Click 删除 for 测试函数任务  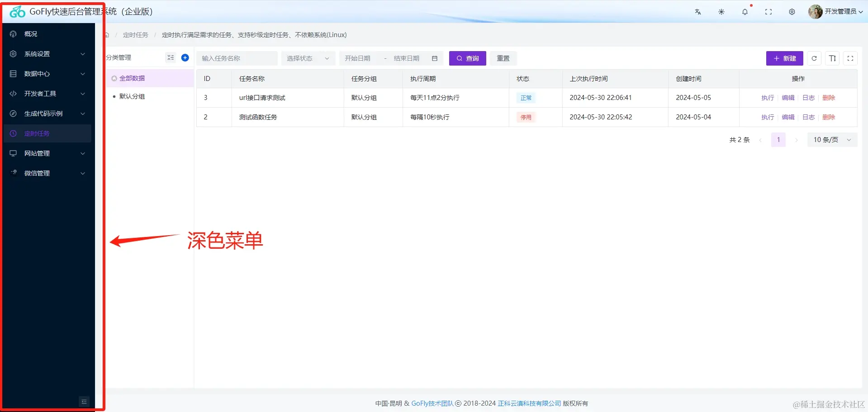click(x=829, y=117)
